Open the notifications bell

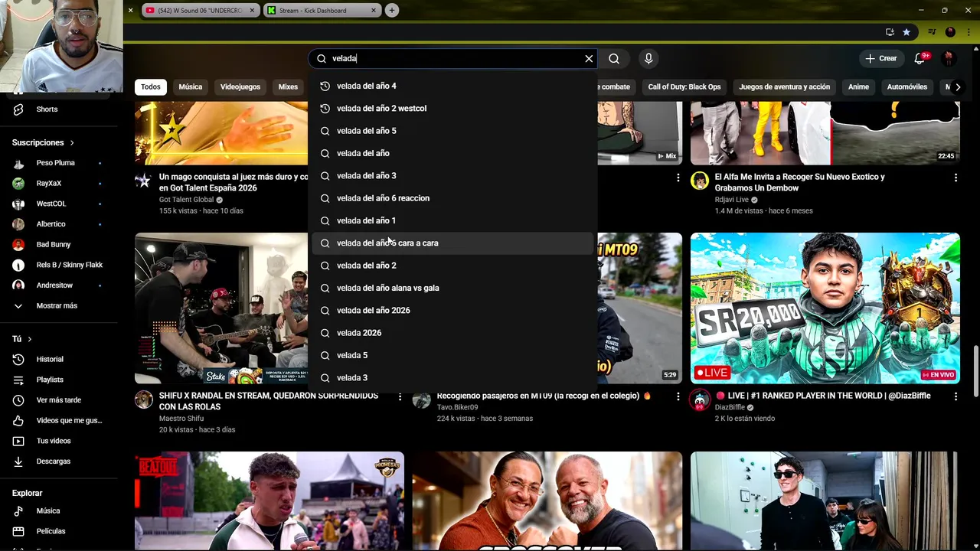pos(920,58)
